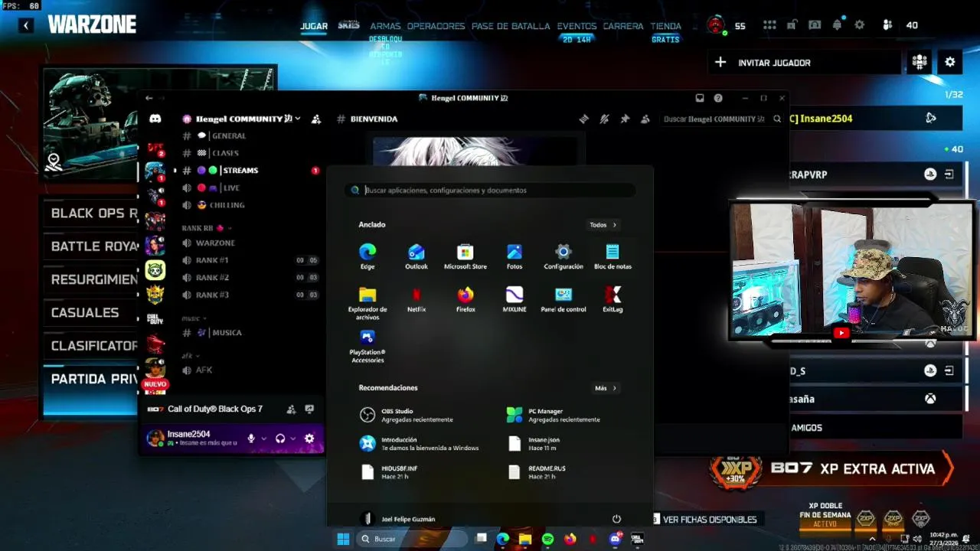Click the Start menu power icon

[x=616, y=519]
